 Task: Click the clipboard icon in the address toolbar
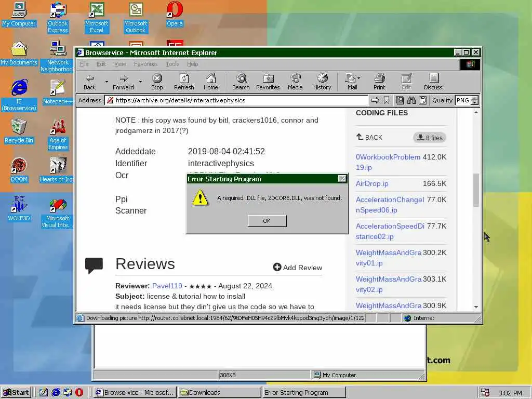(423, 100)
